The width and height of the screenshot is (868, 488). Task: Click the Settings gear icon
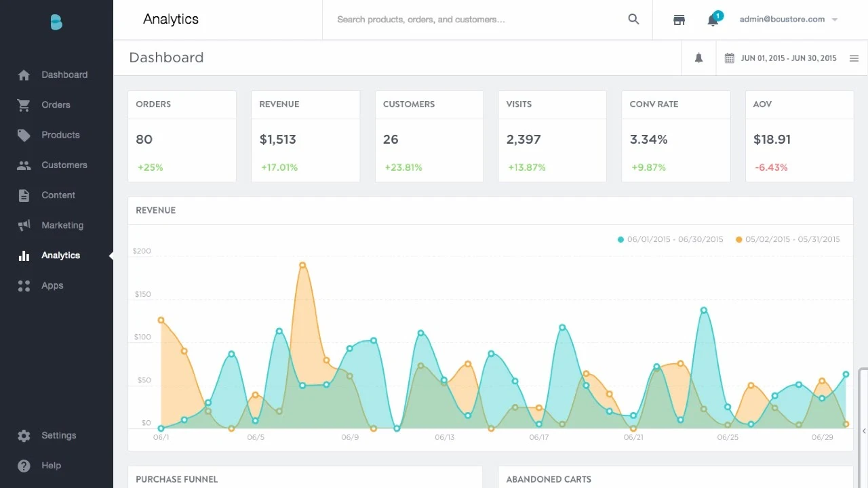pyautogui.click(x=24, y=436)
